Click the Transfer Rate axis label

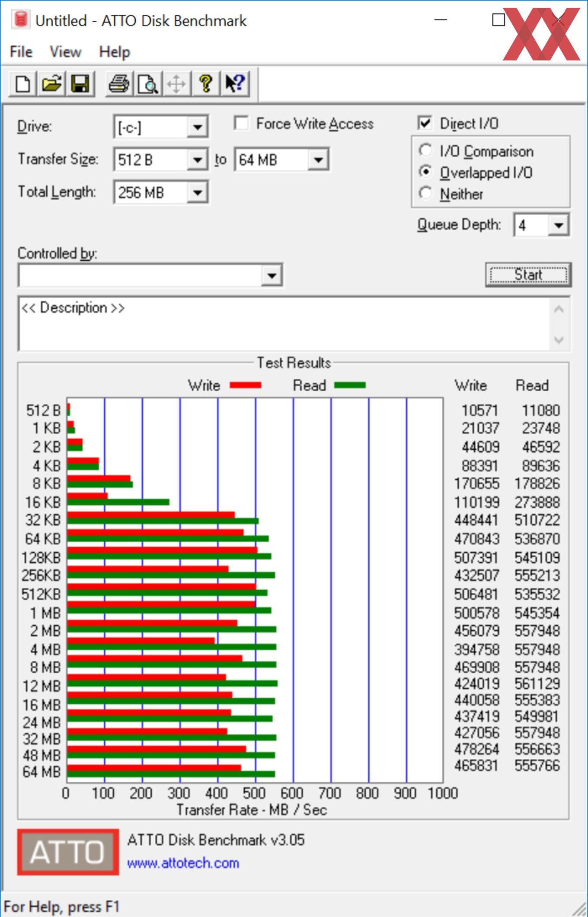click(252, 809)
